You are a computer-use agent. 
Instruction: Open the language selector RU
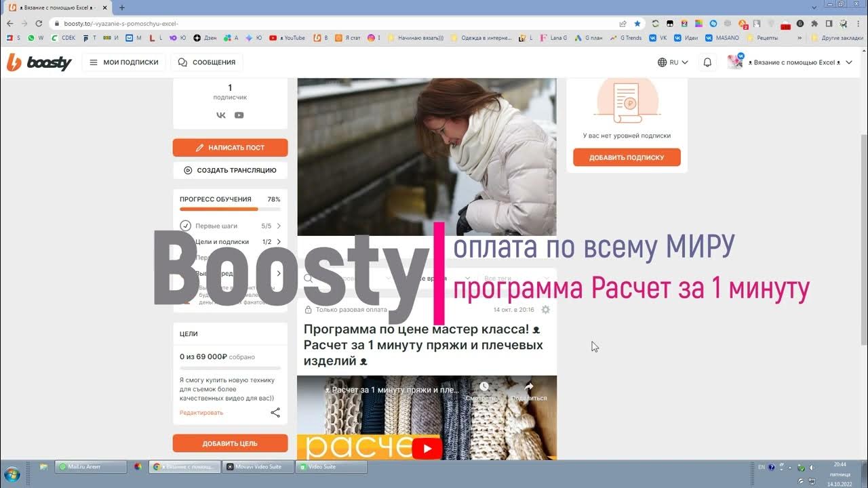click(x=673, y=62)
